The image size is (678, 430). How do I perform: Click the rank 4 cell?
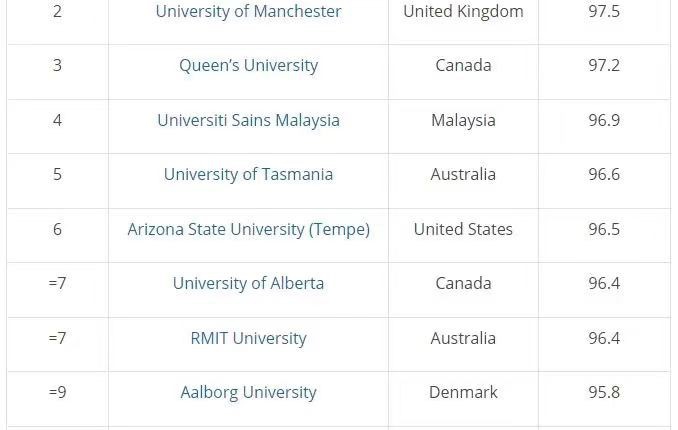pos(58,126)
